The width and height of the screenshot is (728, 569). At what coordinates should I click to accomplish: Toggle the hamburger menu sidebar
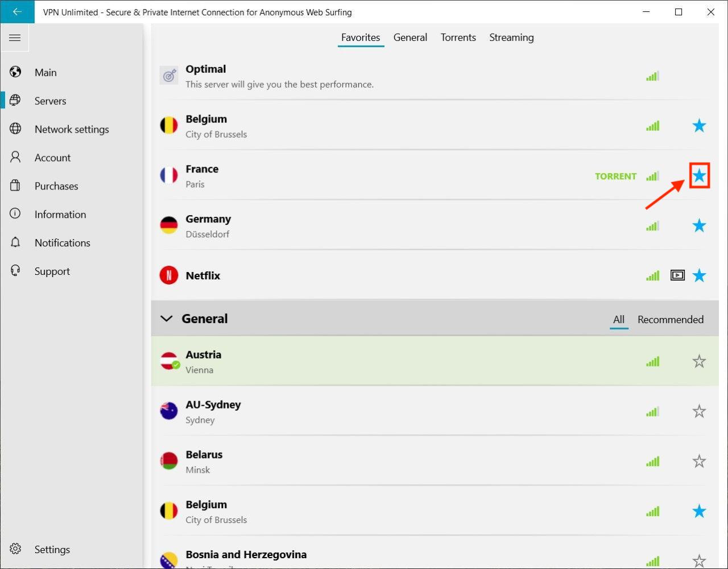click(15, 38)
